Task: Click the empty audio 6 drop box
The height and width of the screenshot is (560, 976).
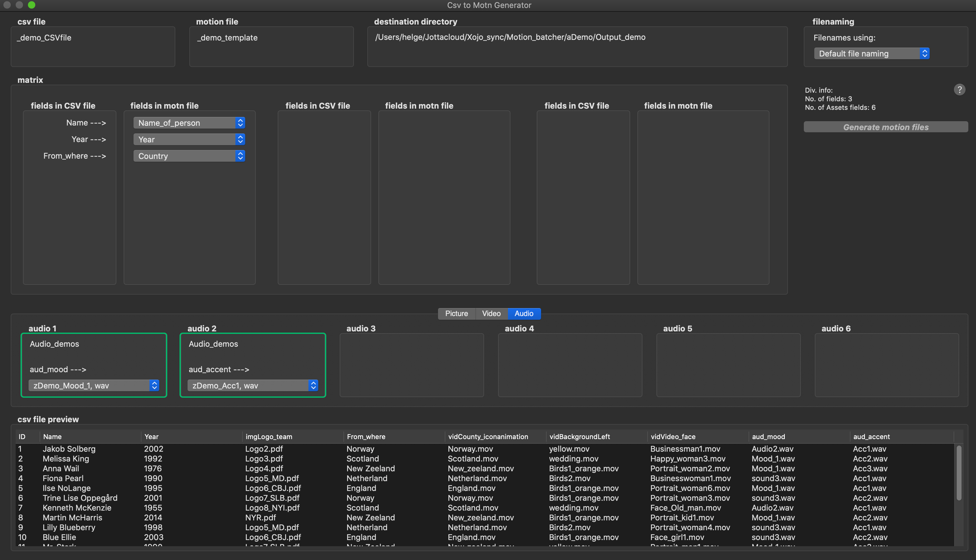Action: coord(887,365)
